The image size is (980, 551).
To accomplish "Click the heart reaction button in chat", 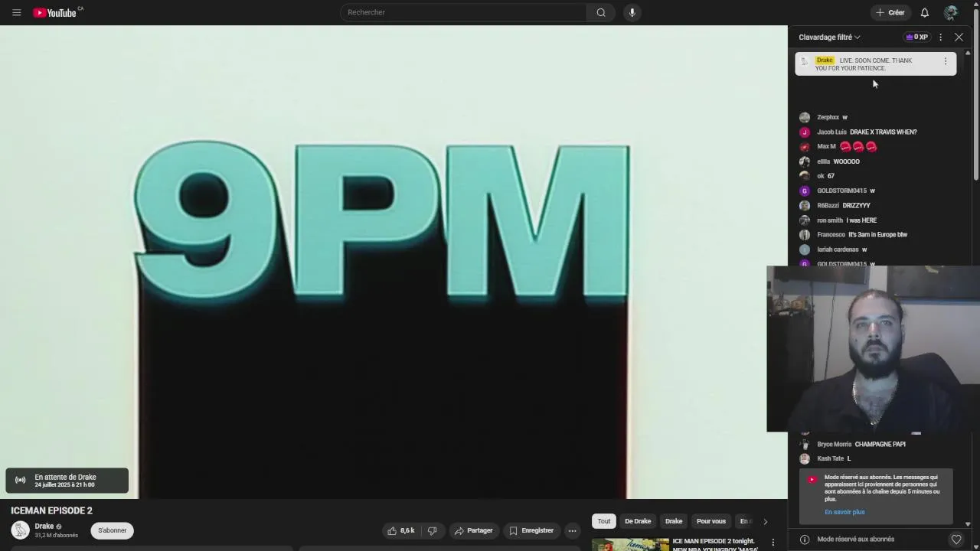I will pyautogui.click(x=956, y=539).
